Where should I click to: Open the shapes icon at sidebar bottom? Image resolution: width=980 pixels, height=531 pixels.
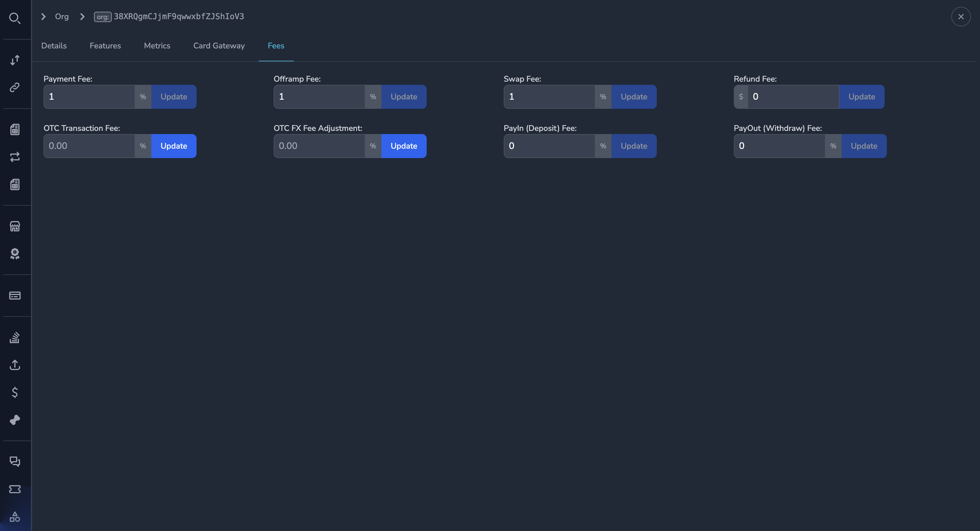pos(15,517)
